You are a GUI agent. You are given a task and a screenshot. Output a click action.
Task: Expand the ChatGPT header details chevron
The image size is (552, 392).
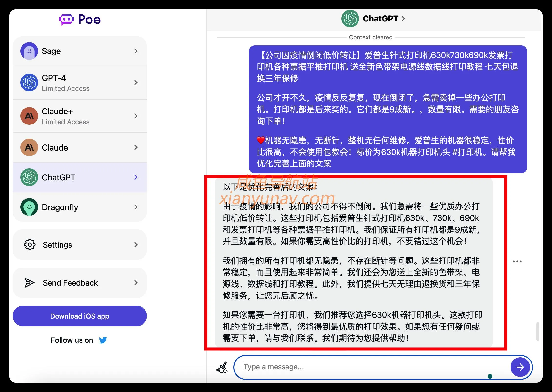click(x=404, y=19)
